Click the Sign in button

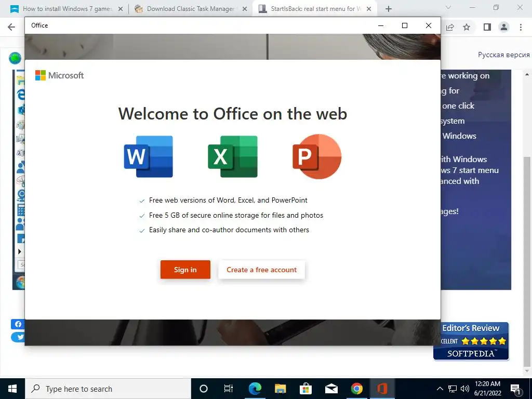click(x=185, y=270)
